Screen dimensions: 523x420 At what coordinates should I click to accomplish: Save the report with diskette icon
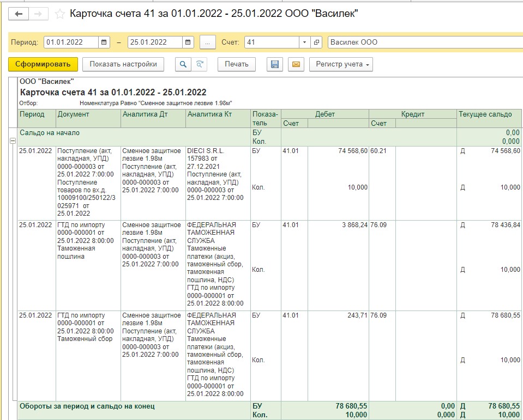click(x=275, y=64)
